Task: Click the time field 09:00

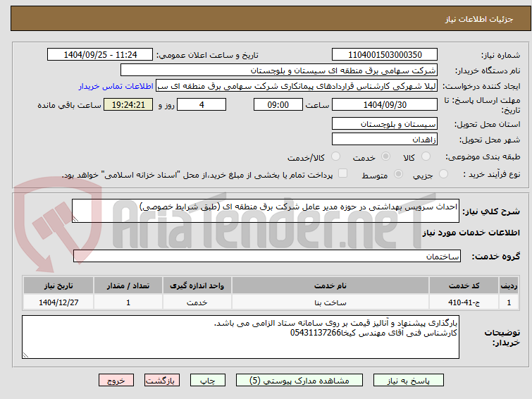Action: 278,104
